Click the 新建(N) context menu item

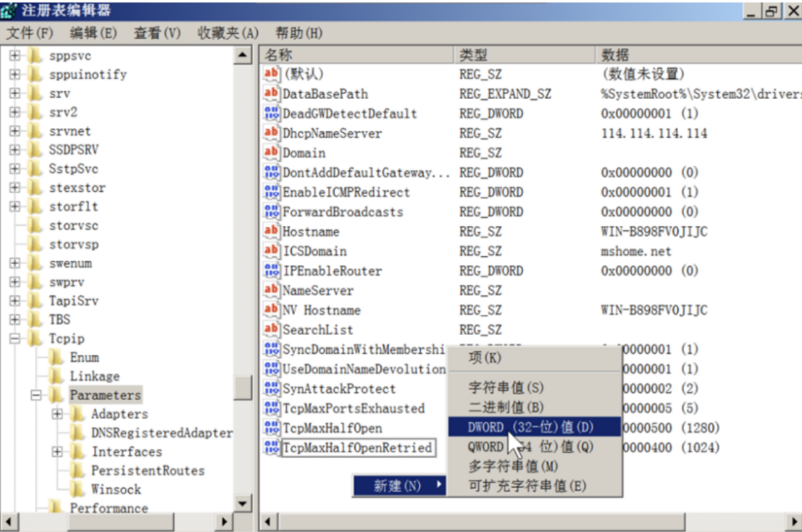click(x=399, y=486)
